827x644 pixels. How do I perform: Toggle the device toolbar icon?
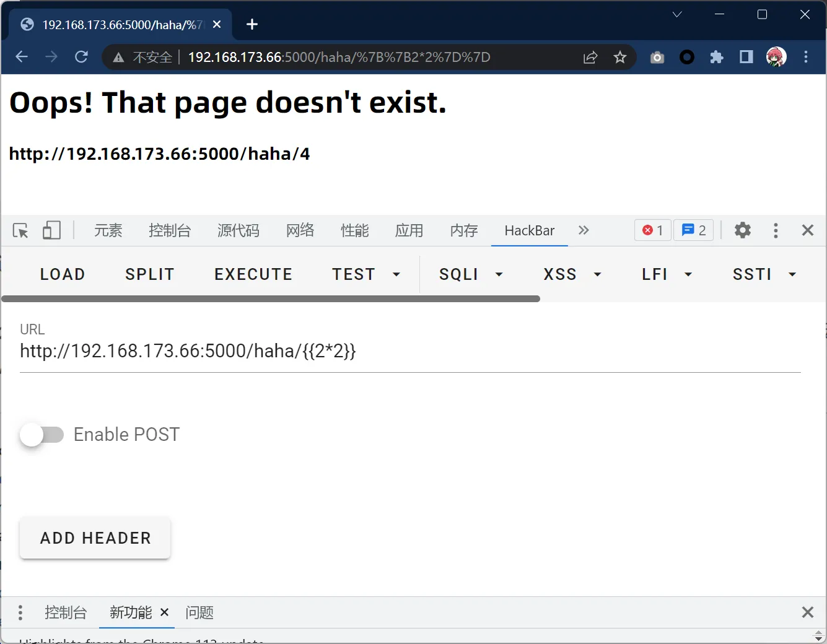[x=51, y=230]
